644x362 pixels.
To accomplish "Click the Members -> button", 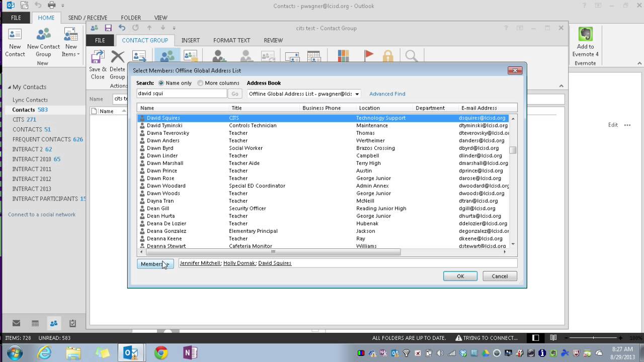I will pos(155,264).
